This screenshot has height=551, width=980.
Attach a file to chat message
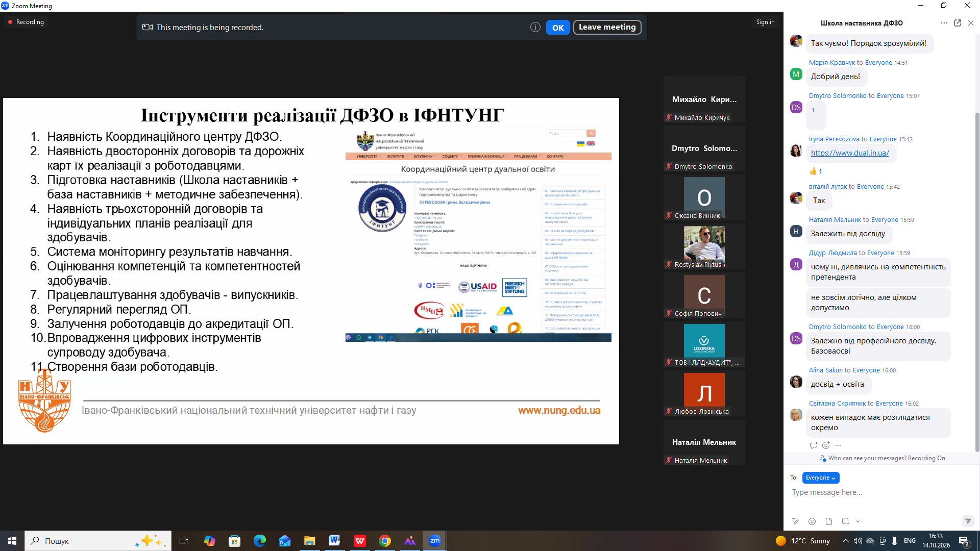tap(829, 521)
